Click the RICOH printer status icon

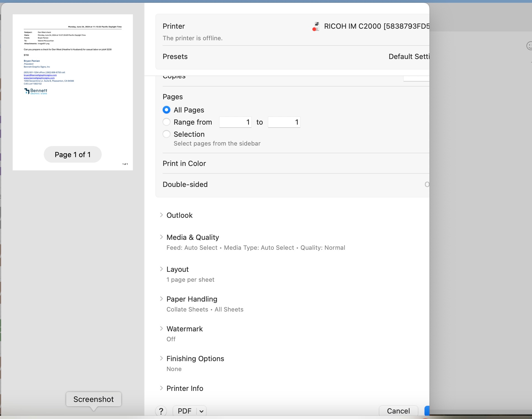[x=316, y=26]
